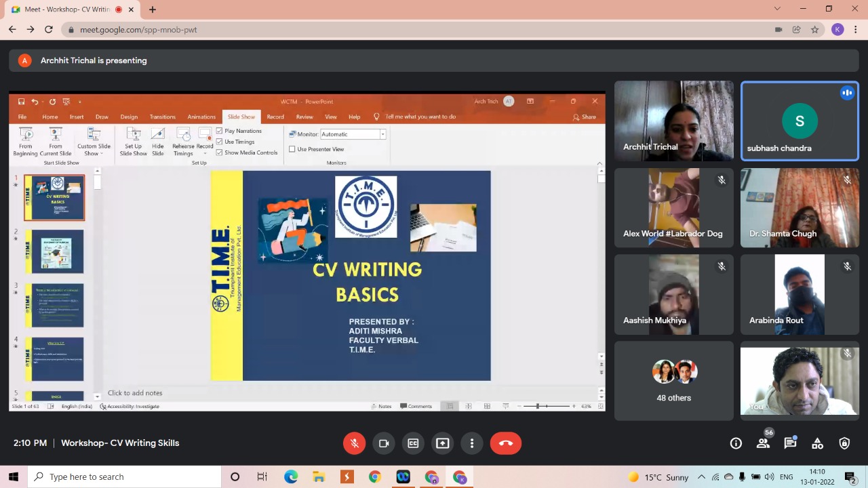Show hidden icons in system tray
Image resolution: width=868 pixels, height=488 pixels.
tap(701, 477)
